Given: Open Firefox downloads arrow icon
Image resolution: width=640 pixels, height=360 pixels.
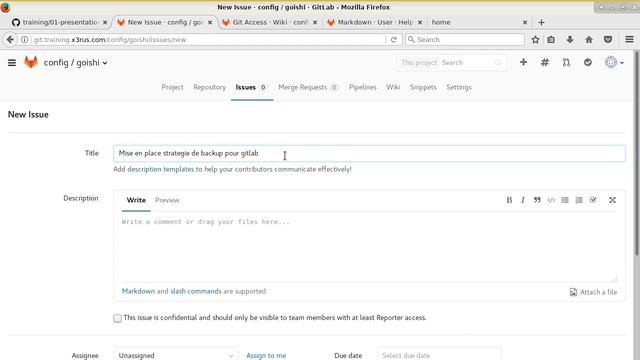Looking at the screenshot, I should pos(570,40).
